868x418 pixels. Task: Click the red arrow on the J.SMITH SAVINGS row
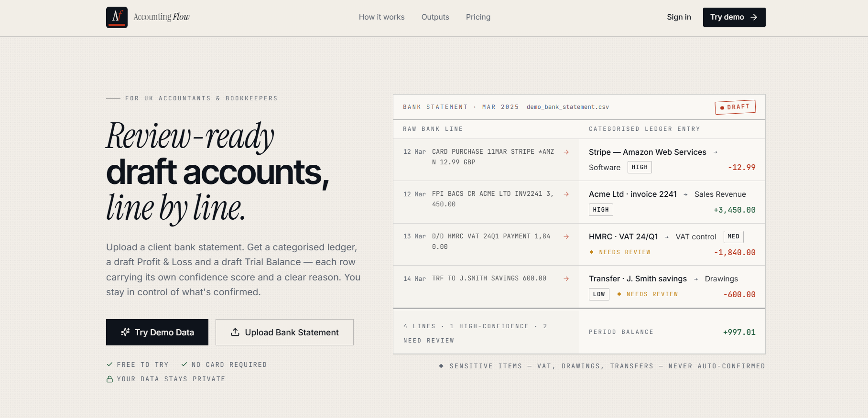coord(566,279)
